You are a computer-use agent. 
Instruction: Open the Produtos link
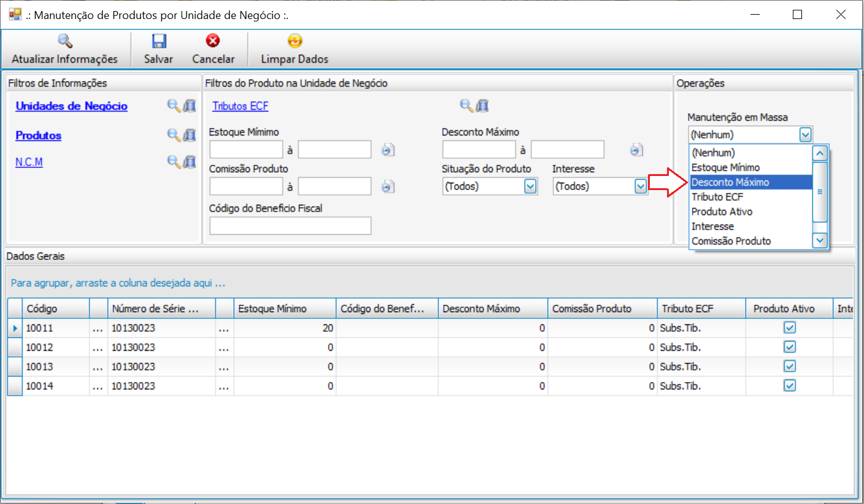click(x=38, y=136)
